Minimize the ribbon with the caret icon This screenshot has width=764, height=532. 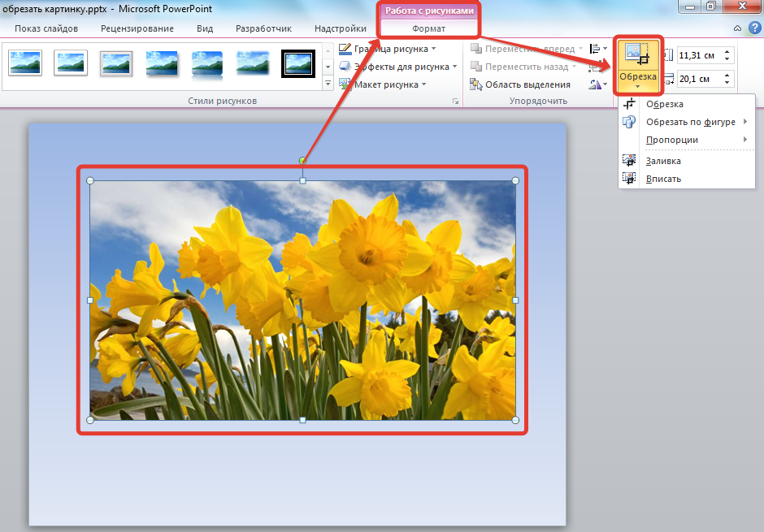coord(738,28)
